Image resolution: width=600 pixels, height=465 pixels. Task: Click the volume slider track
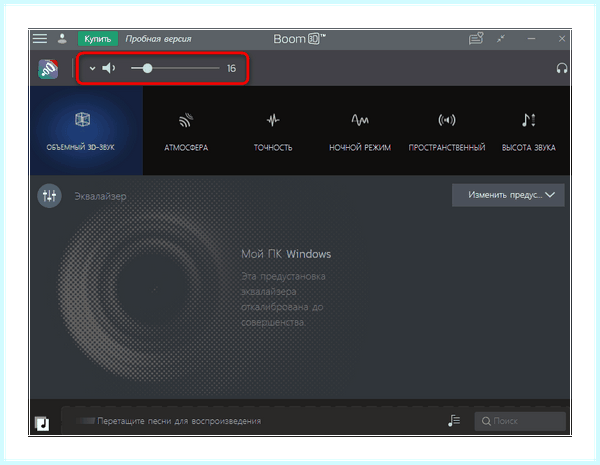[x=175, y=69]
